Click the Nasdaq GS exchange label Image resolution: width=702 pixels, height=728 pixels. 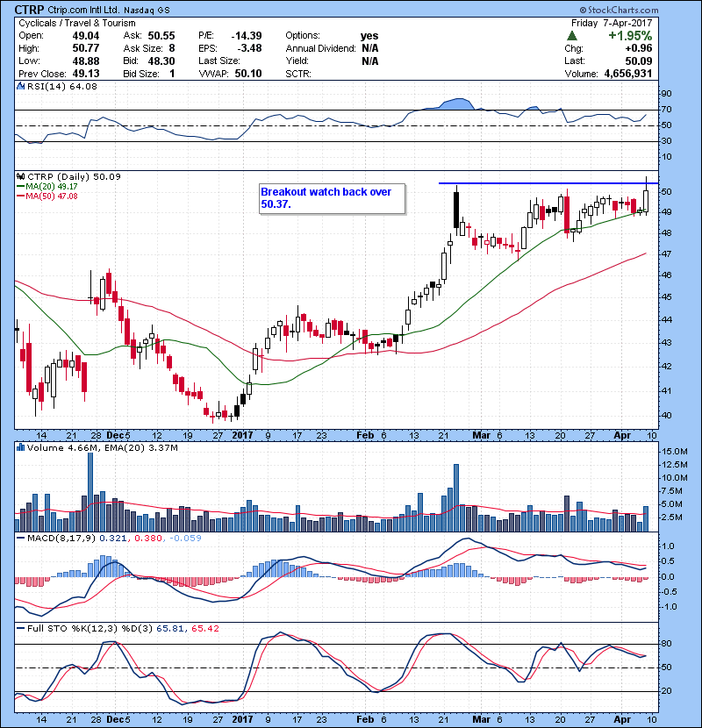tap(147, 11)
